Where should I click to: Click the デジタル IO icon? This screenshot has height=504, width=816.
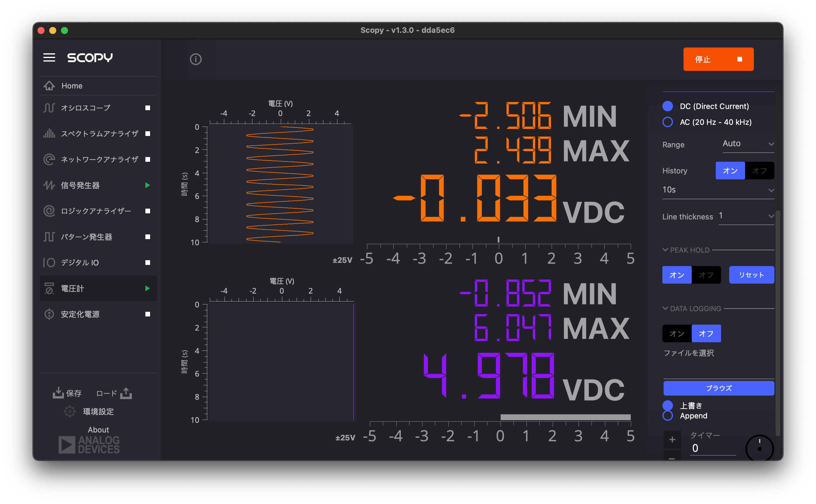pos(49,263)
